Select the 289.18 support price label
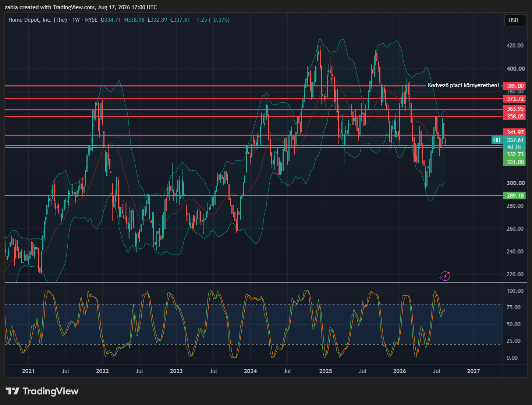 515,196
